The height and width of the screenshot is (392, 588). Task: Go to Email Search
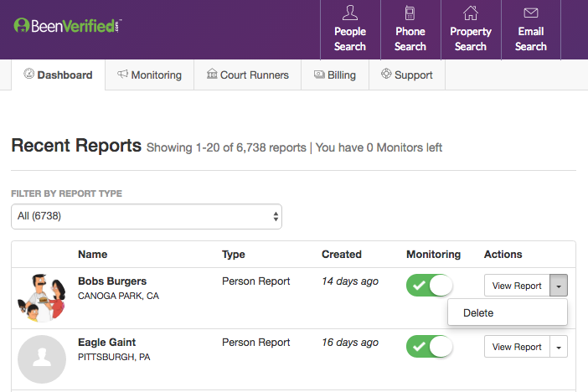(x=531, y=29)
